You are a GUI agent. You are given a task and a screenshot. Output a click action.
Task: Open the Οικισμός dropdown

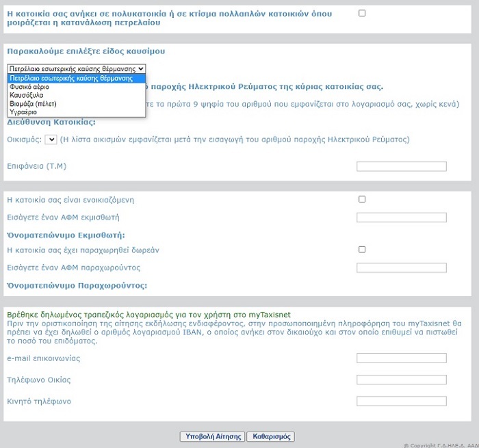point(51,140)
